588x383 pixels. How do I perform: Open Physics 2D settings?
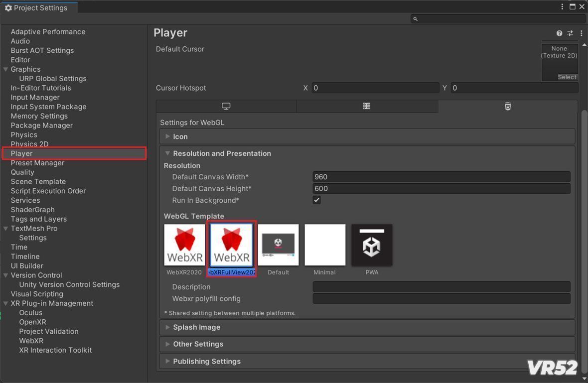coord(29,144)
